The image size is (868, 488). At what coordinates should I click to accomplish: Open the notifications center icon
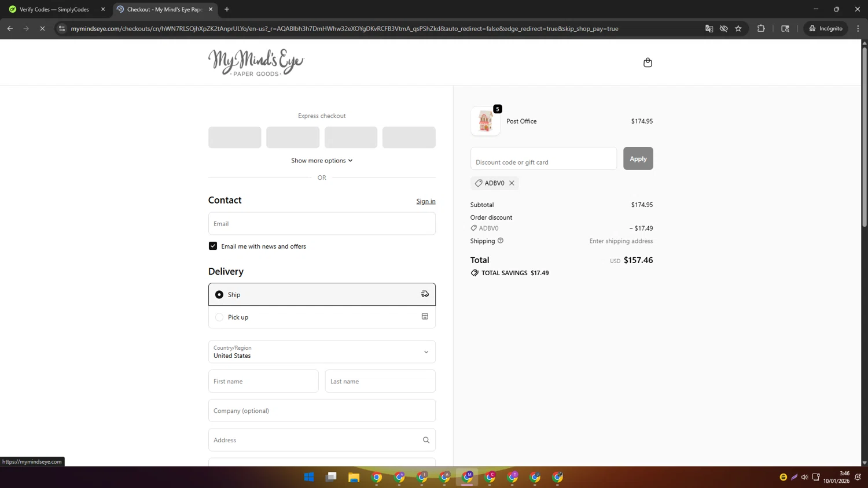point(858,477)
